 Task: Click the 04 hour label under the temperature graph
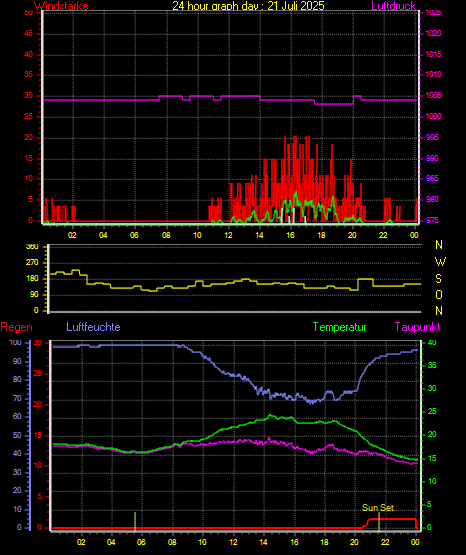point(111,542)
